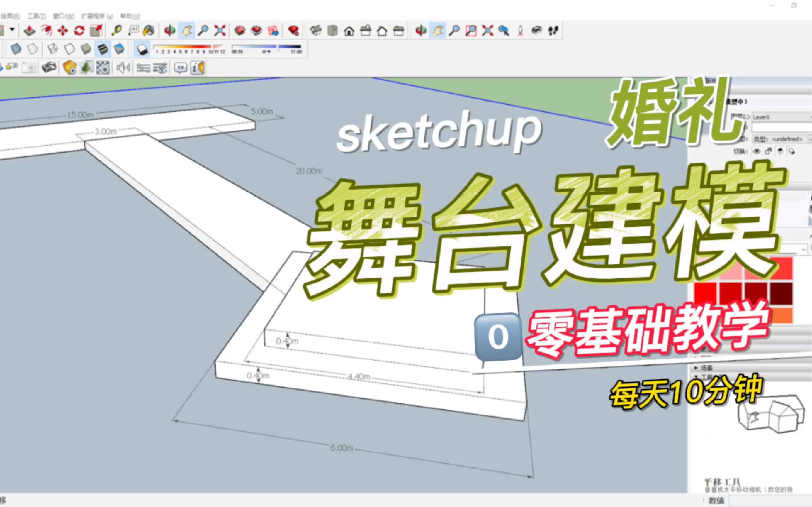Select the Position Camera tool
The image size is (812, 507).
(x=520, y=31)
